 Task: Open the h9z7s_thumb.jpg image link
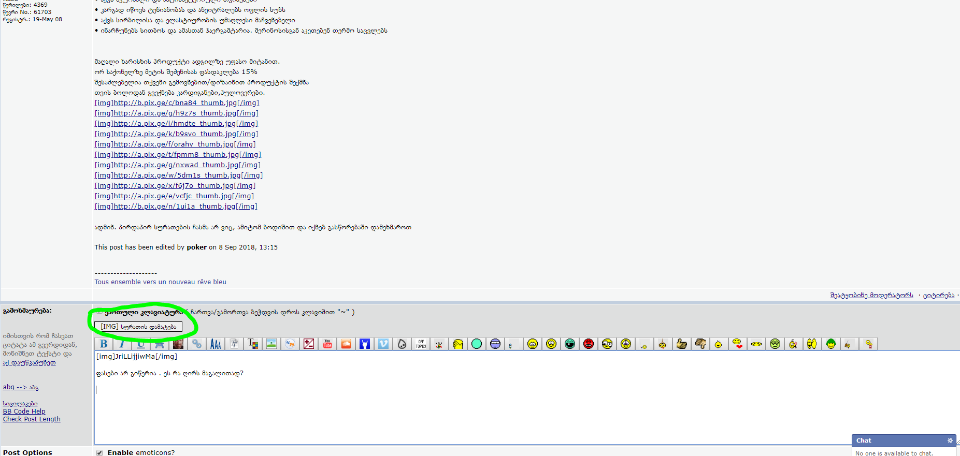(177, 113)
